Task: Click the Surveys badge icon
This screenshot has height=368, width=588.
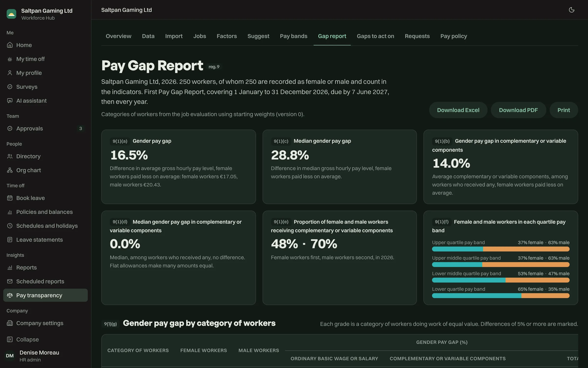Action: (x=10, y=87)
